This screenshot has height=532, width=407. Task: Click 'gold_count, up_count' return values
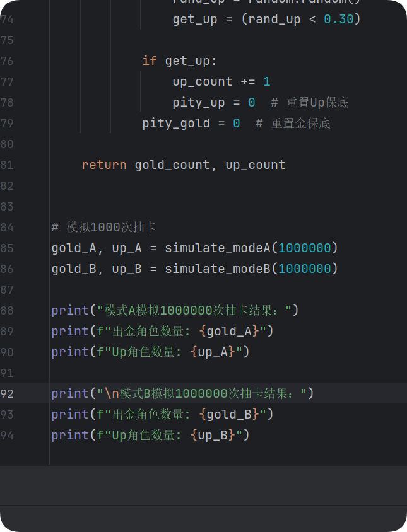210,165
